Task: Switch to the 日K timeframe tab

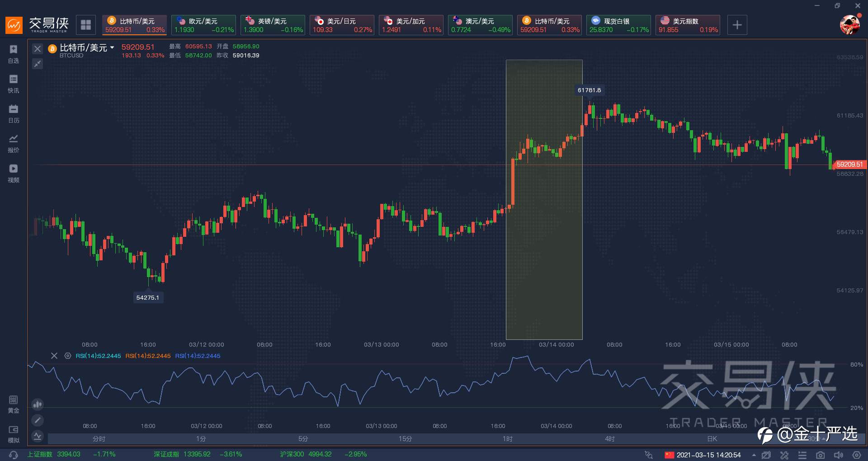Action: pos(712,439)
